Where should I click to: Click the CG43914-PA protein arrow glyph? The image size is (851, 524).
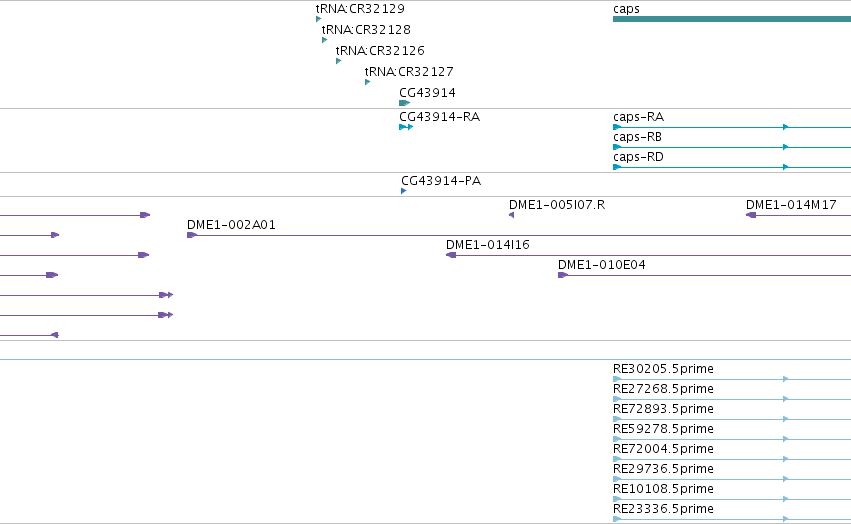tap(403, 191)
